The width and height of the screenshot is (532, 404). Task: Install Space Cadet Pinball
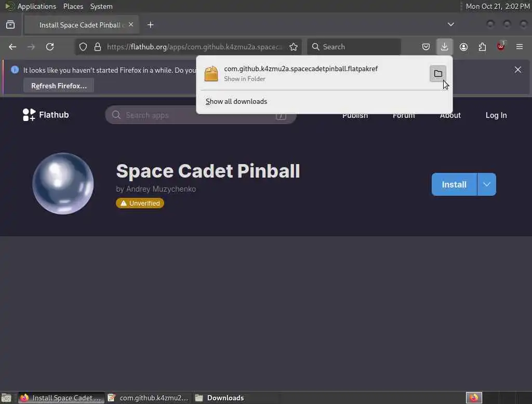pos(454,184)
